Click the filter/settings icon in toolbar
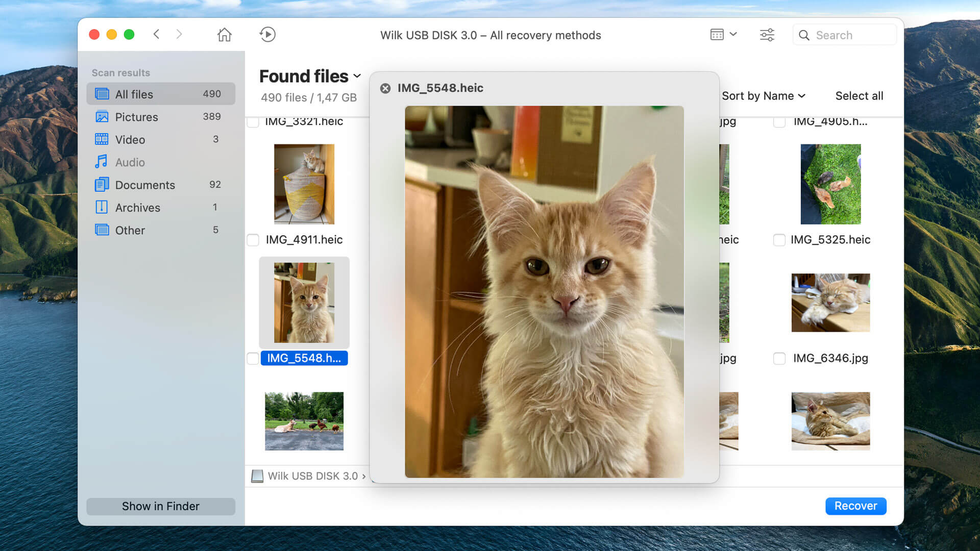Viewport: 980px width, 551px height. (x=767, y=34)
